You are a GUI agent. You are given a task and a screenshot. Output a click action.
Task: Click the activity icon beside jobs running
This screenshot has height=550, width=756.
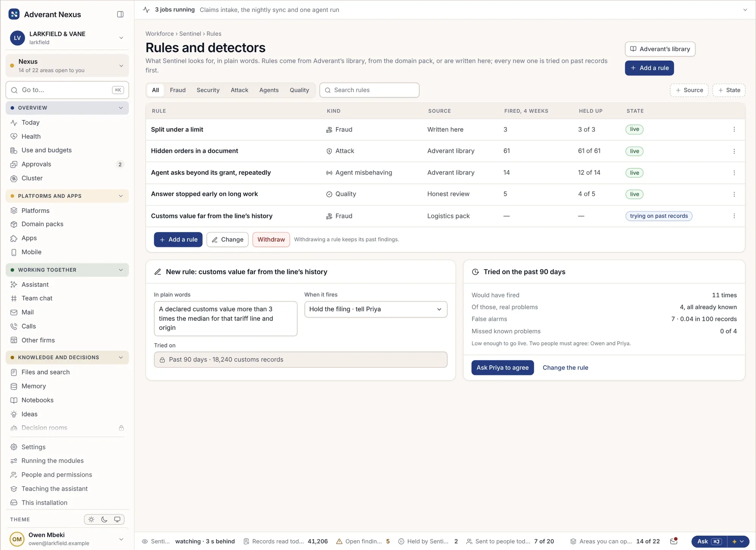pyautogui.click(x=147, y=10)
